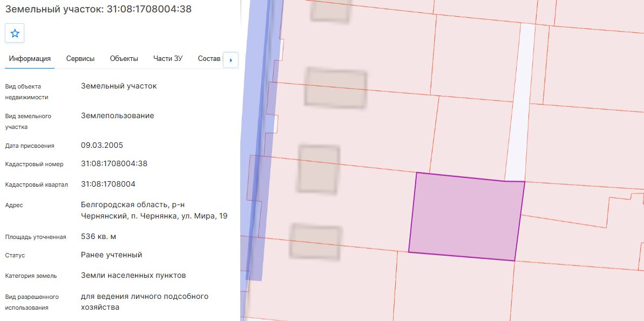644x321 pixels.
Task: Click the permitted use value для ведения личного подсобного хозяйства
Action: [145, 302]
